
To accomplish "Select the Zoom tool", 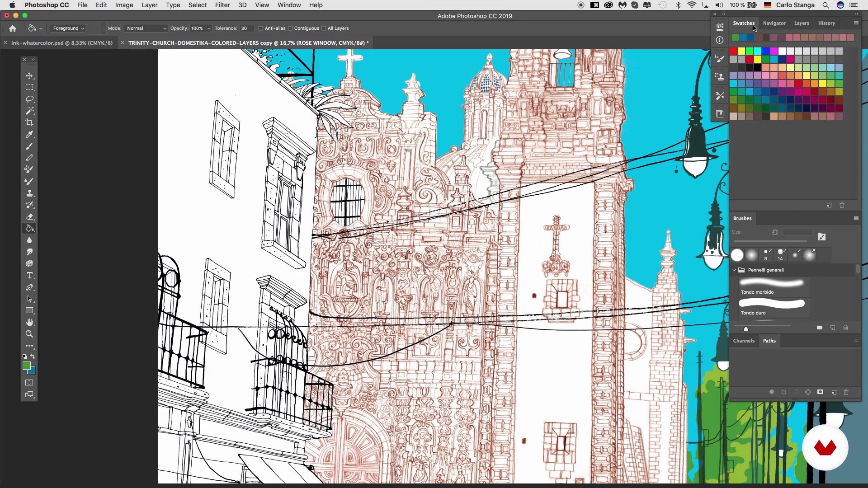I will click(29, 334).
